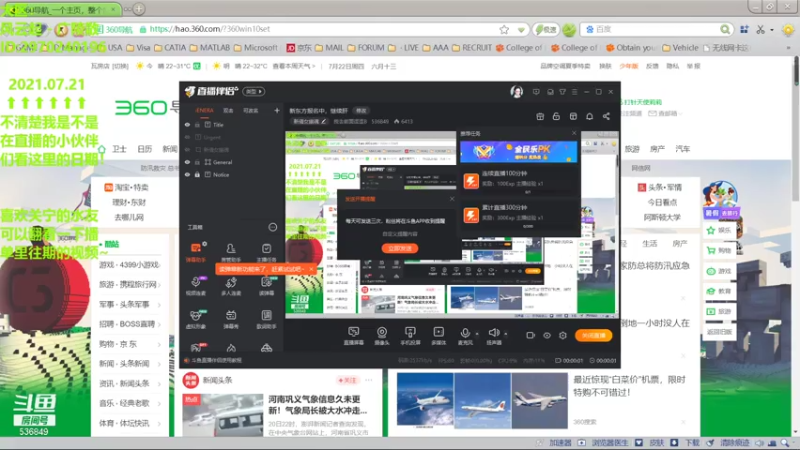800x450 pixels.
Task: Add a 直播屏幕 screen capture source
Action: click(x=353, y=336)
